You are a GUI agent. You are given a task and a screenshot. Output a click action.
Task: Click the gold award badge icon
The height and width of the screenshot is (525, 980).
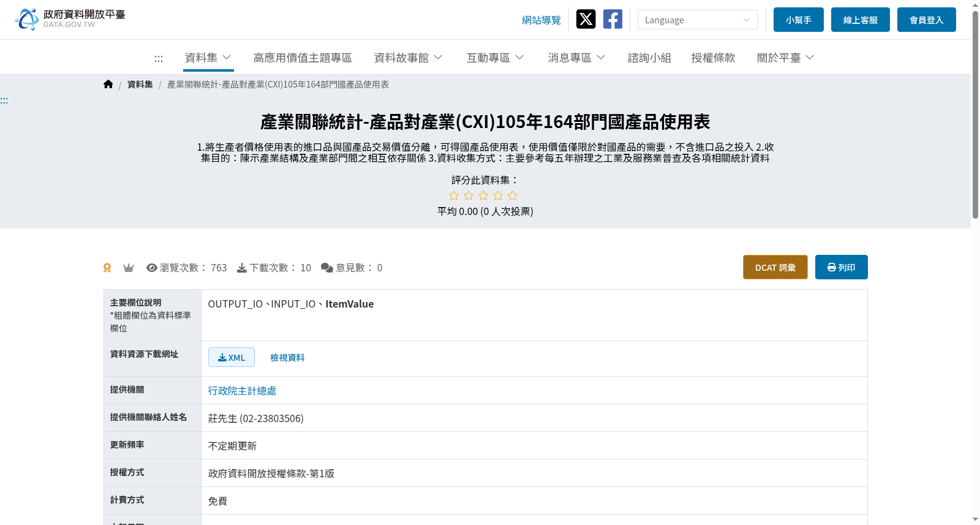(107, 268)
